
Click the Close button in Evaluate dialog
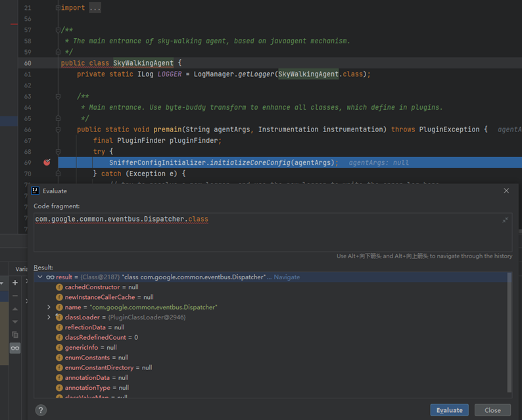492,410
